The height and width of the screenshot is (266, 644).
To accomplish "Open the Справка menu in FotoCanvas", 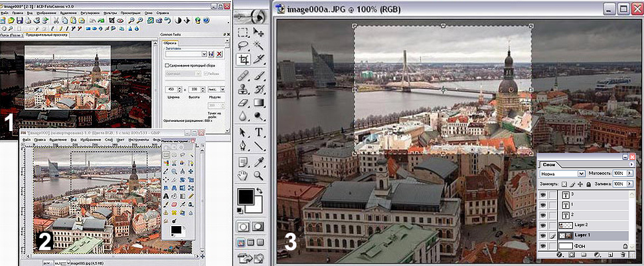I will click(x=163, y=13).
